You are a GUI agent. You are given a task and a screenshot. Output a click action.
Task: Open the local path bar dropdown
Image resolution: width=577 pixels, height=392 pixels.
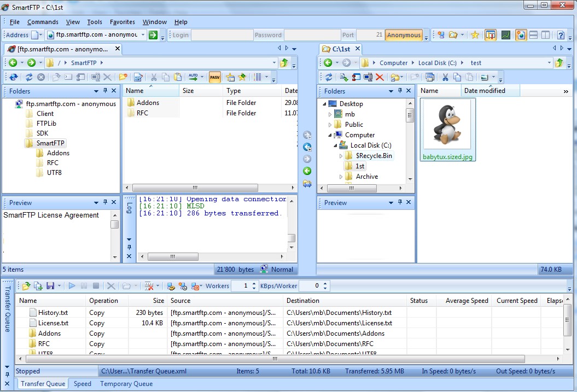tap(550, 63)
